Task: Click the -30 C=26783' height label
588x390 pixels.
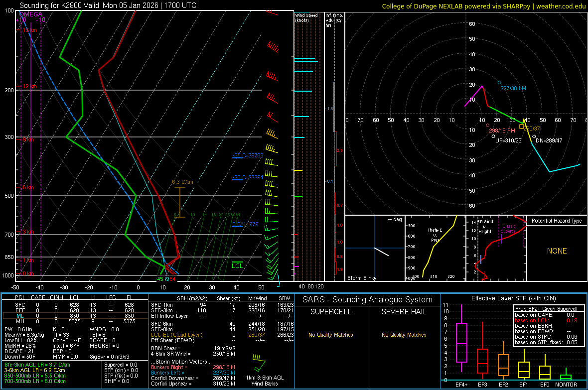Action: [x=248, y=155]
